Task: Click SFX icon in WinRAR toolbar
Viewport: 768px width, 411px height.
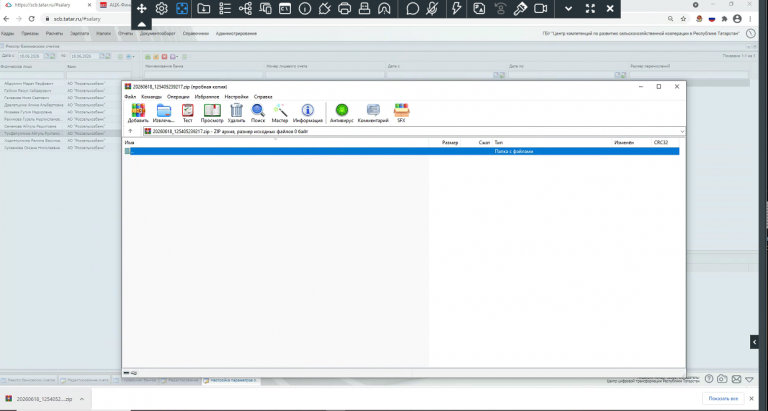Action: coord(401,113)
